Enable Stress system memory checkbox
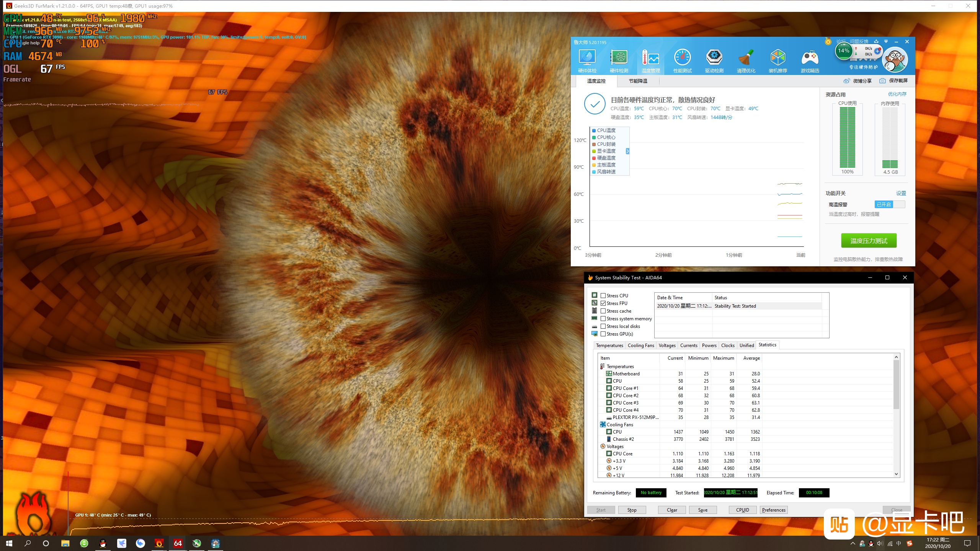Image resolution: width=980 pixels, height=551 pixels. (603, 318)
